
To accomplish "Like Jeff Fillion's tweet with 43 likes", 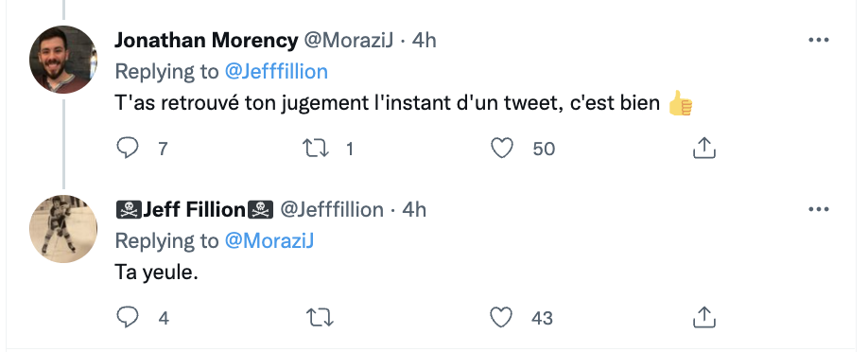I will [x=502, y=318].
